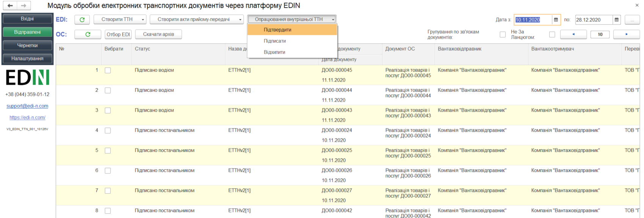Go forward with the right arrow
The image size is (644, 218).
tap(24, 5)
